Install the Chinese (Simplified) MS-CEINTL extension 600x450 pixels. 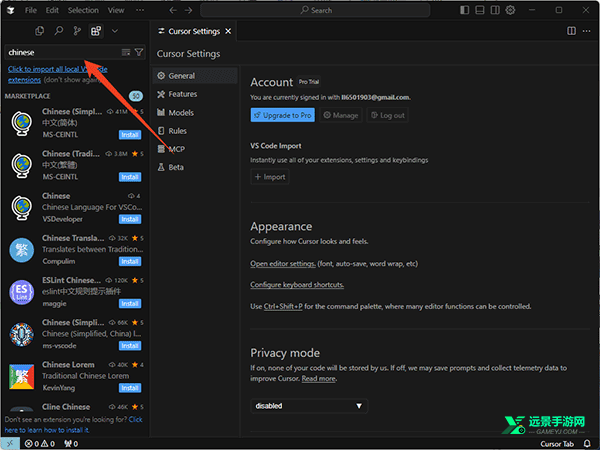pyautogui.click(x=130, y=134)
